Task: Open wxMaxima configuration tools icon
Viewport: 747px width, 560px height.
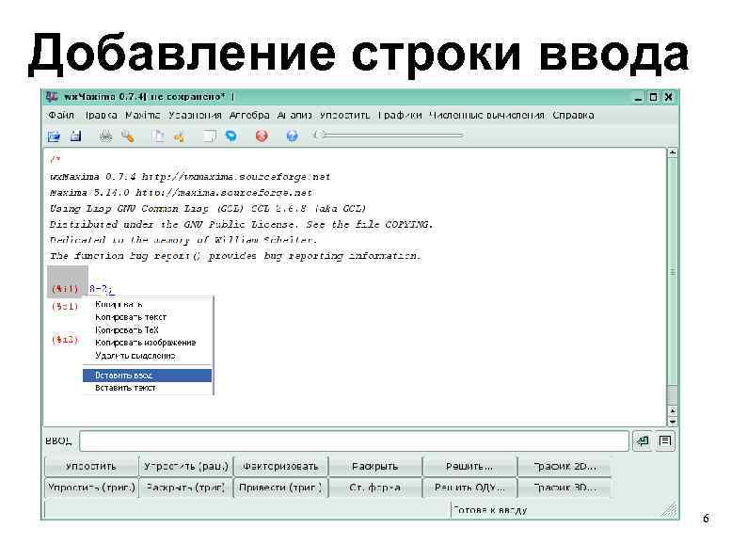Action: 127,136
